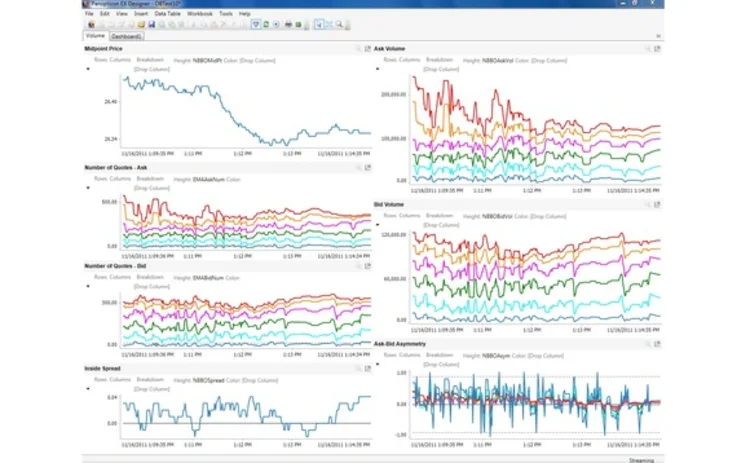Collapse the Ask-Bid Asymmetry settings arrow
This screenshot has width=750, height=463.
point(377,364)
